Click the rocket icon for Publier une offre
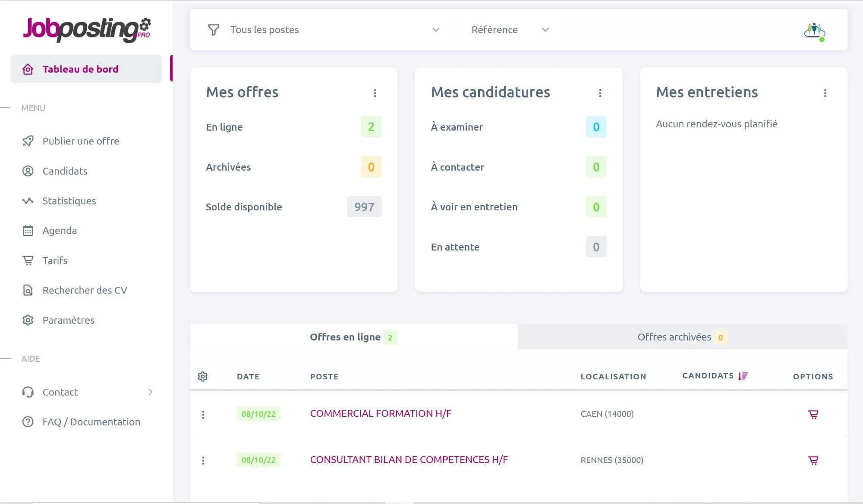This screenshot has width=863, height=504. click(x=28, y=141)
